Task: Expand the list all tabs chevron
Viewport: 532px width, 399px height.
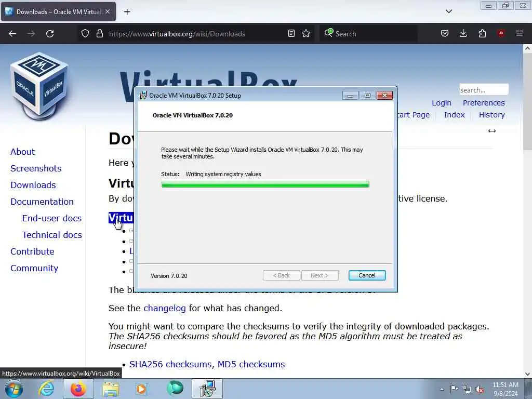Action: click(448, 11)
